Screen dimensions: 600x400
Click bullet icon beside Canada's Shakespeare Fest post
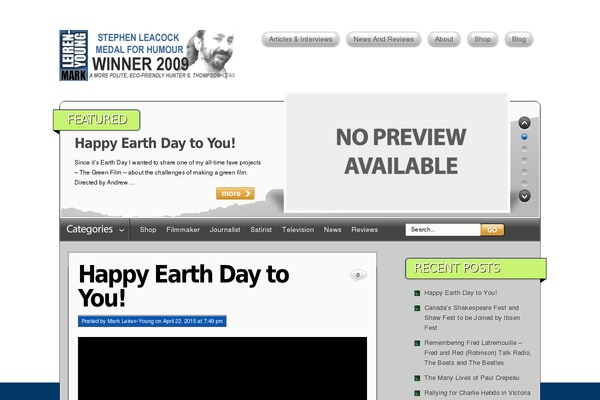pos(417,308)
